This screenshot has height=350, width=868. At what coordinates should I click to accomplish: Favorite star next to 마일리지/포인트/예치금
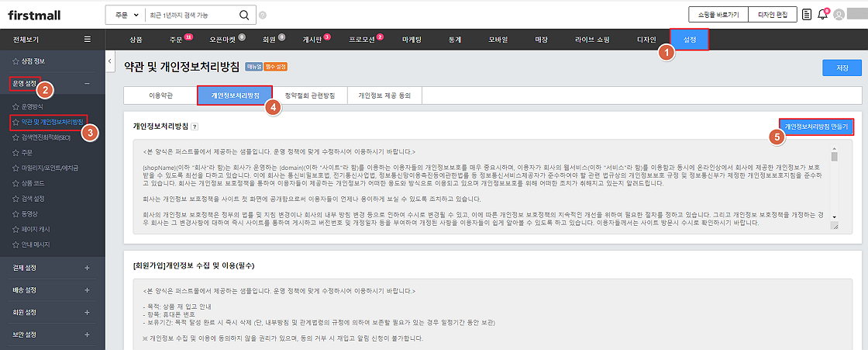pyautogui.click(x=15, y=168)
